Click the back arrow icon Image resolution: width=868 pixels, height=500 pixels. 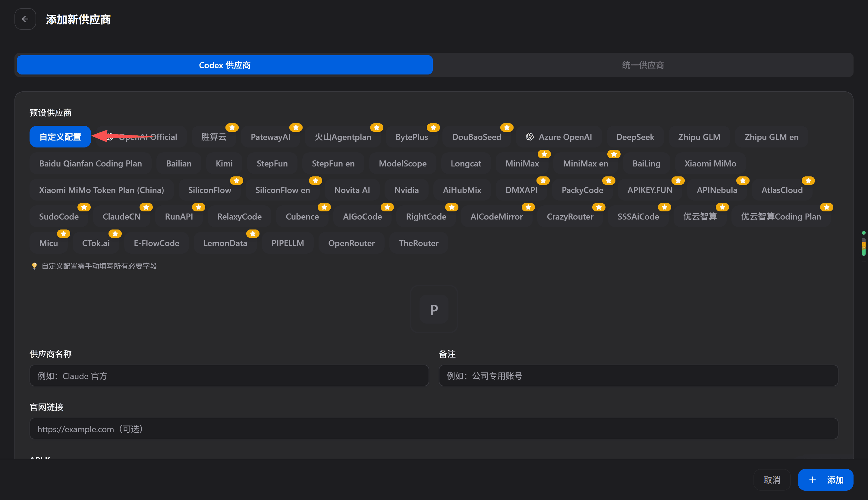tap(25, 19)
